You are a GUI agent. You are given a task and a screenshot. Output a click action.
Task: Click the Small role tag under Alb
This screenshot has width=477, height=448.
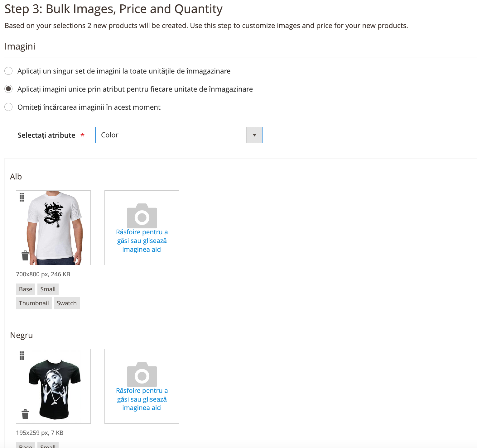[x=48, y=289]
